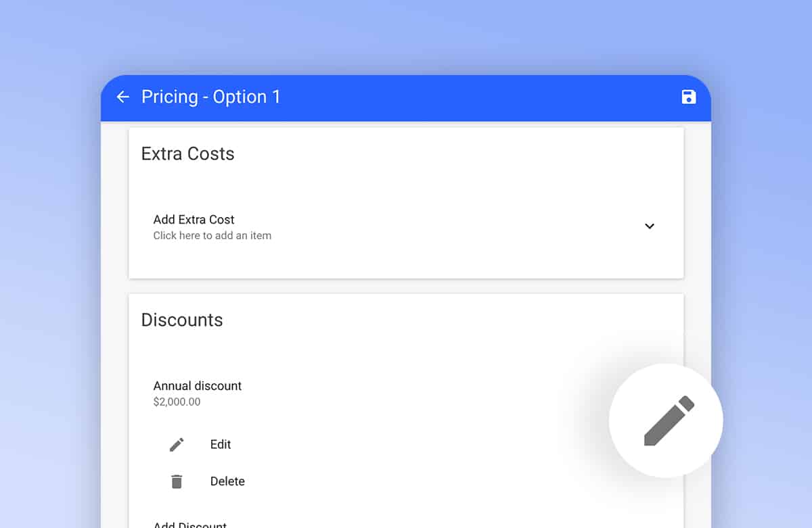
Task: Click the Extra Costs section heading
Action: coord(187,154)
